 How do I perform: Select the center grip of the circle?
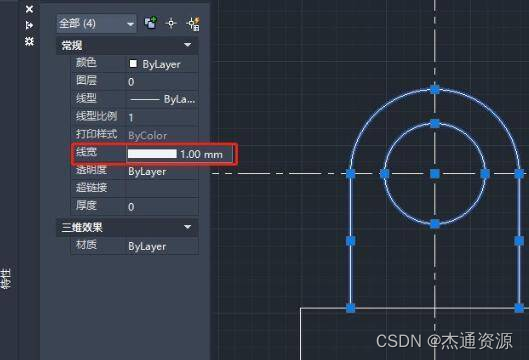tap(435, 174)
